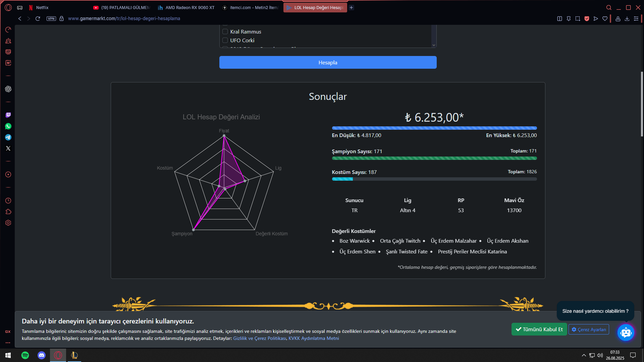This screenshot has width=644, height=362.
Task: Click the skin list scroll-down arrow
Action: coord(434,45)
